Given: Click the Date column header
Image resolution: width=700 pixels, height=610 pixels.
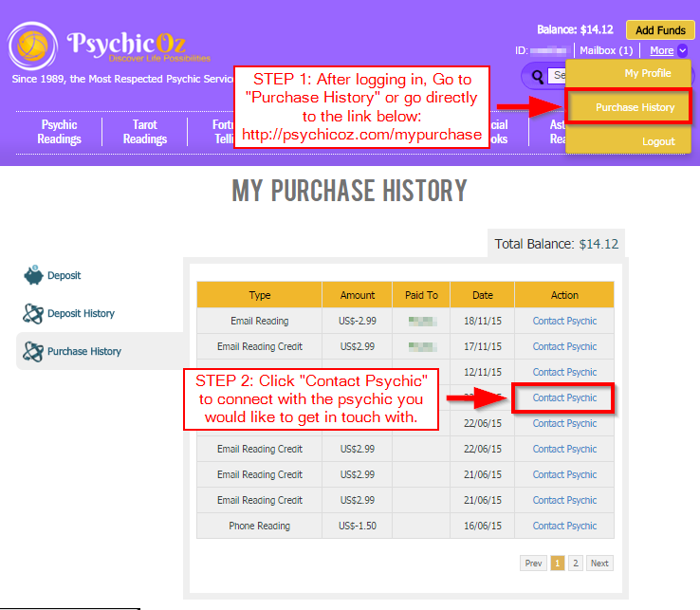Looking at the screenshot, I should [482, 295].
